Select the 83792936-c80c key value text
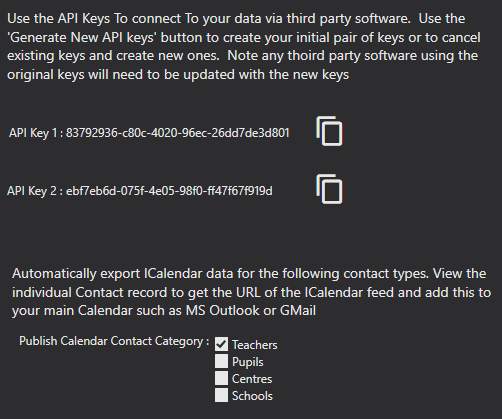The height and width of the screenshot is (419, 502). [178, 133]
